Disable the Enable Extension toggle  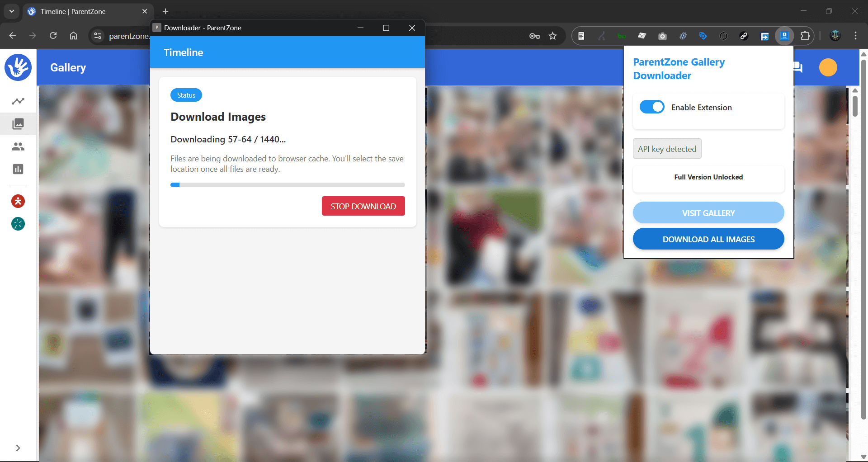coord(652,107)
